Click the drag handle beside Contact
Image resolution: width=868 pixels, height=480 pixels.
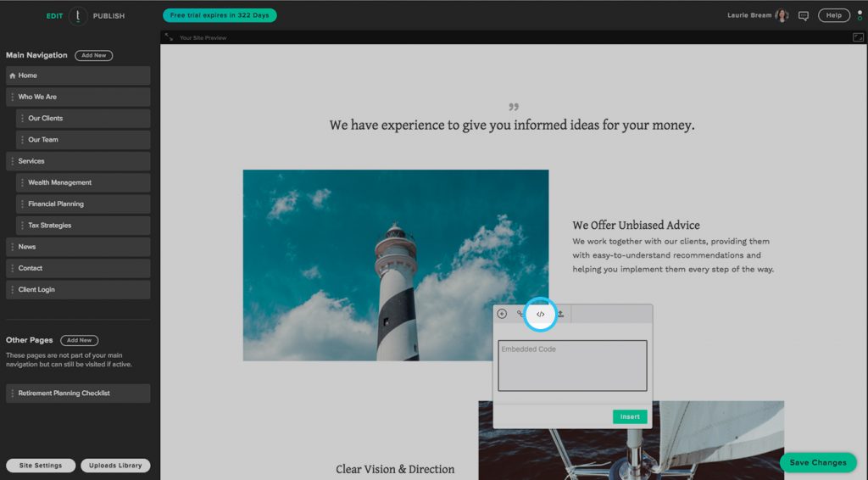click(12, 268)
